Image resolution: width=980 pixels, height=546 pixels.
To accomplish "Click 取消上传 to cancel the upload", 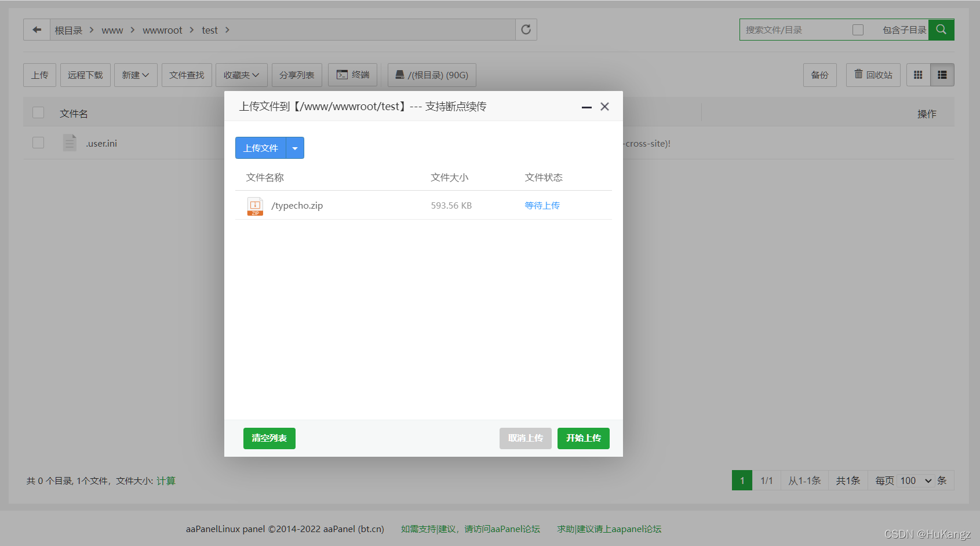I will 526,438.
